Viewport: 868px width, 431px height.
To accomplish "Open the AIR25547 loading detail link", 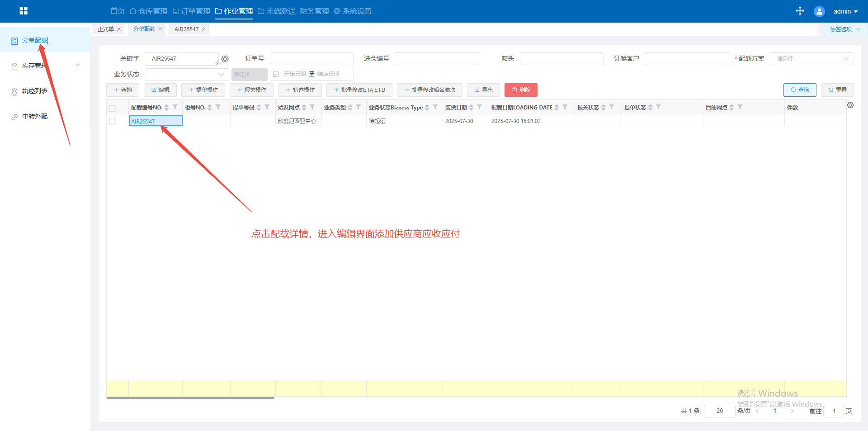I will pos(143,121).
